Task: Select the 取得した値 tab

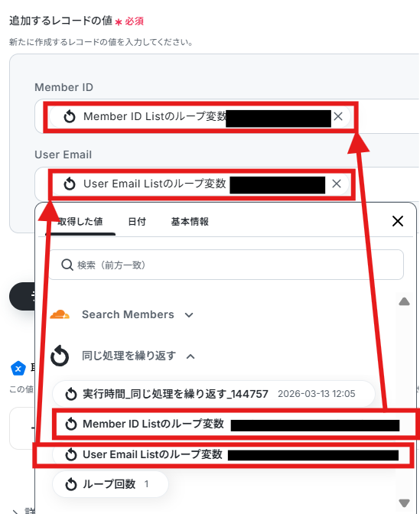Action: [x=80, y=222]
